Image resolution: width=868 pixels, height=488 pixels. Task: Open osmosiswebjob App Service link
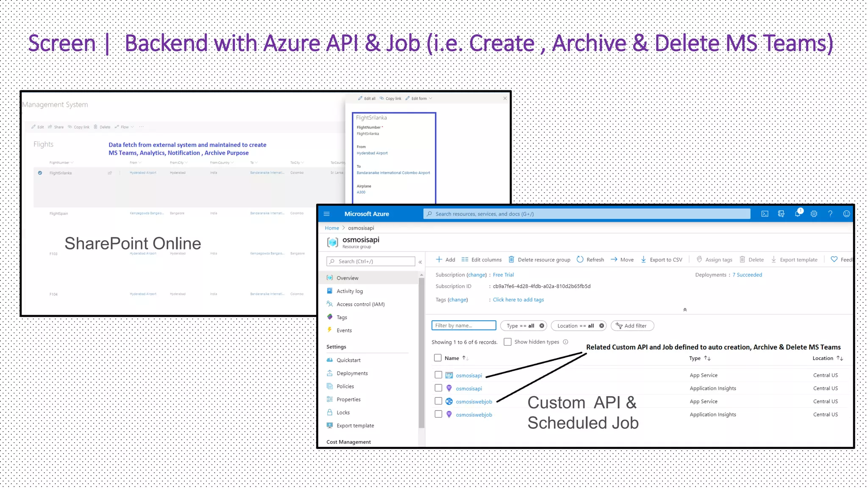[x=474, y=402]
